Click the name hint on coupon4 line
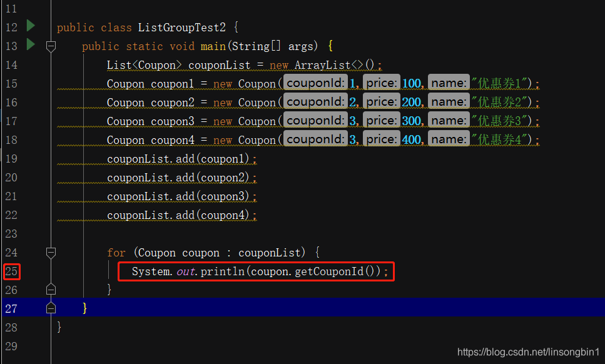Screen dimensions: 605x364 449,139
